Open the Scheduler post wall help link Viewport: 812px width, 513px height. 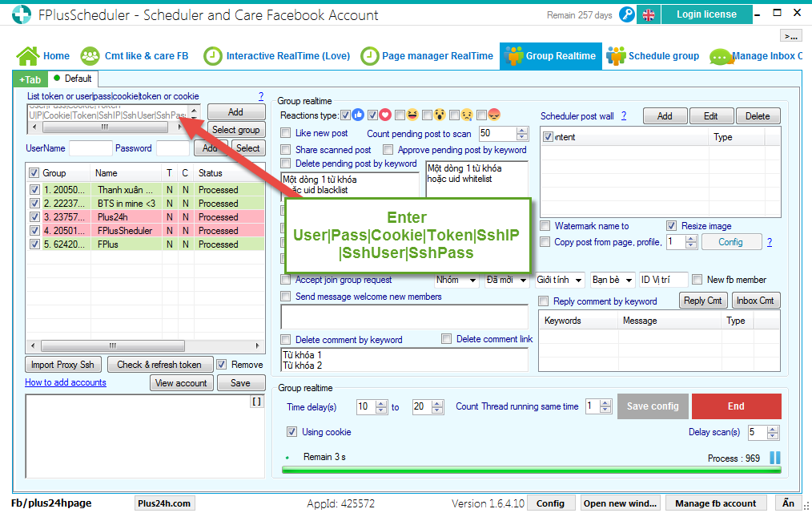tap(624, 116)
